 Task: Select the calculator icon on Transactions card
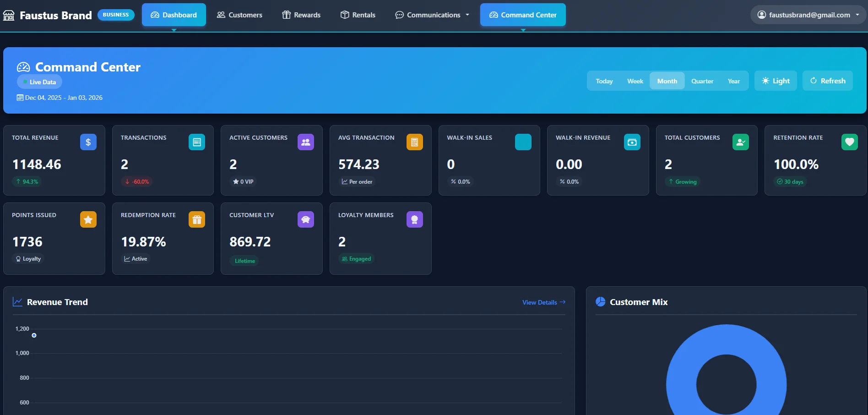(x=197, y=142)
